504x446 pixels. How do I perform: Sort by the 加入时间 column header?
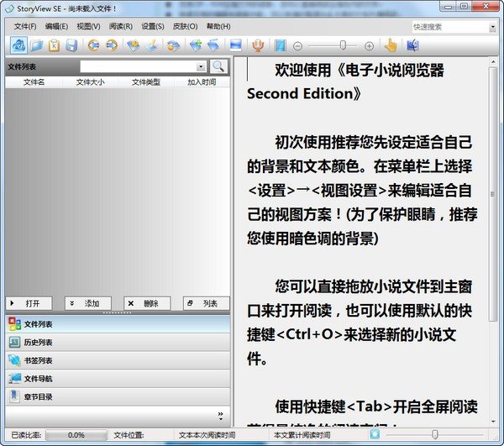(202, 82)
